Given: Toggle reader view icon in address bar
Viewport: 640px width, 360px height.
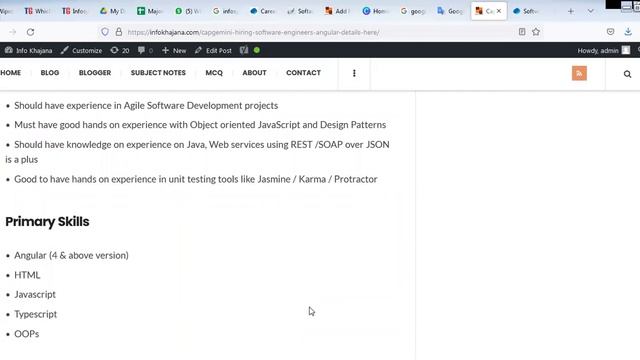Looking at the screenshot, I should coord(522,32).
